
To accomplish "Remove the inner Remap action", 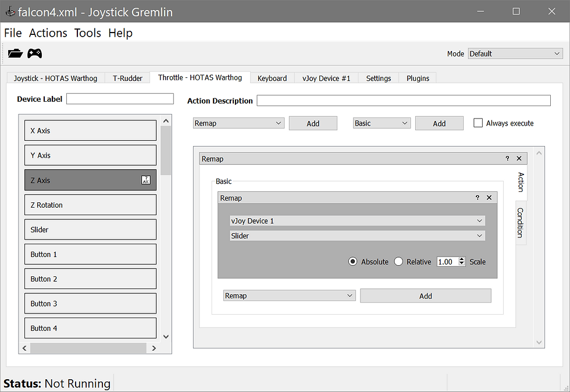I will [x=489, y=198].
